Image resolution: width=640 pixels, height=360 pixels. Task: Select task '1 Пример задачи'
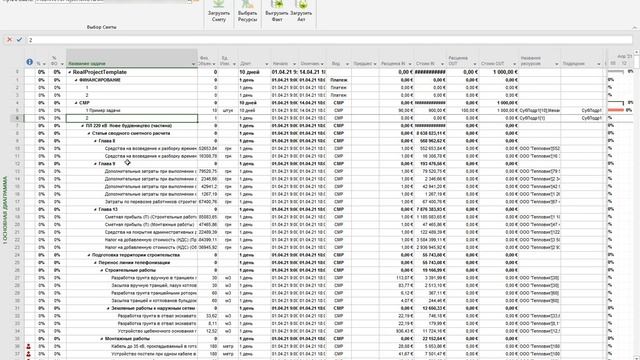point(103,111)
